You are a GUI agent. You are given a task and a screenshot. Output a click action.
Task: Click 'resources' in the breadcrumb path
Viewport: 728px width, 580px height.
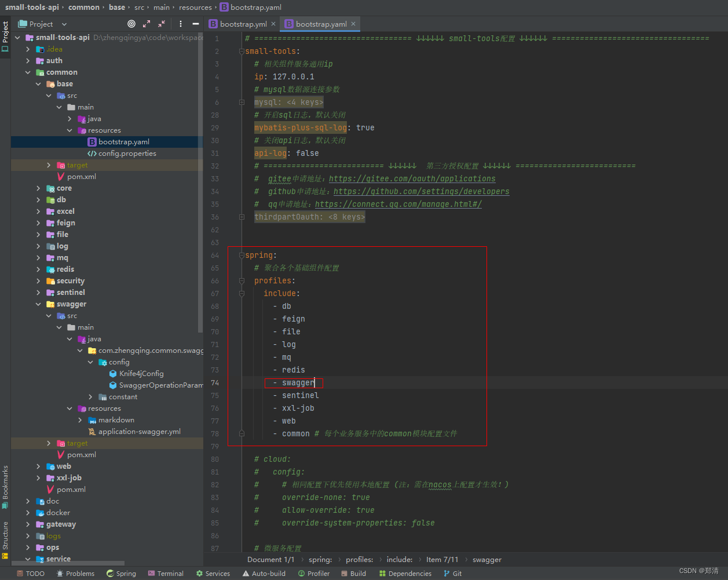195,7
